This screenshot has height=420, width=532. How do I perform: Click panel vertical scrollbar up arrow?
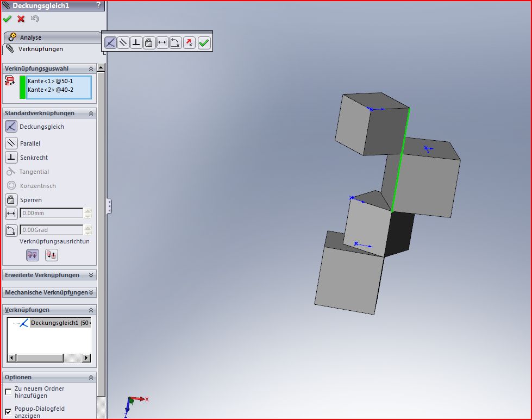pos(101,67)
